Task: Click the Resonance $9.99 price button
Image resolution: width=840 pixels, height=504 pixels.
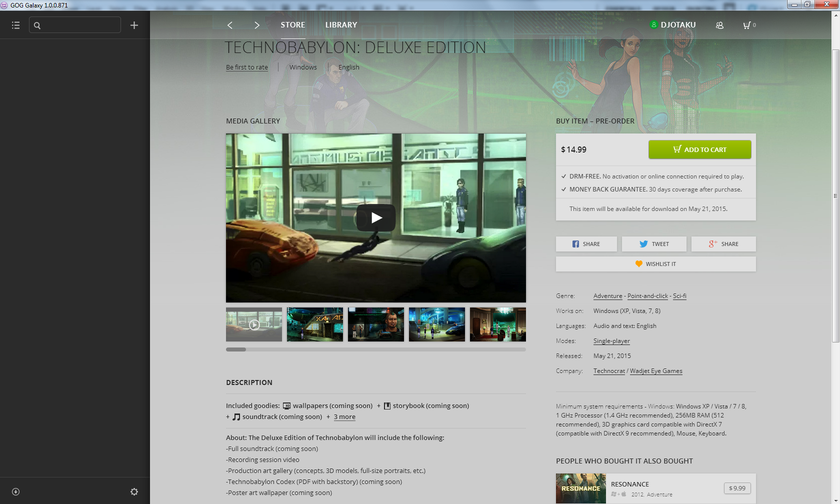Action: tap(737, 488)
